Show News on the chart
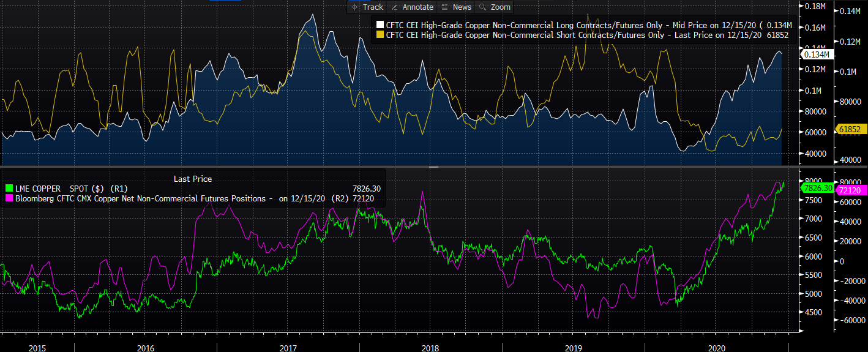 click(455, 7)
